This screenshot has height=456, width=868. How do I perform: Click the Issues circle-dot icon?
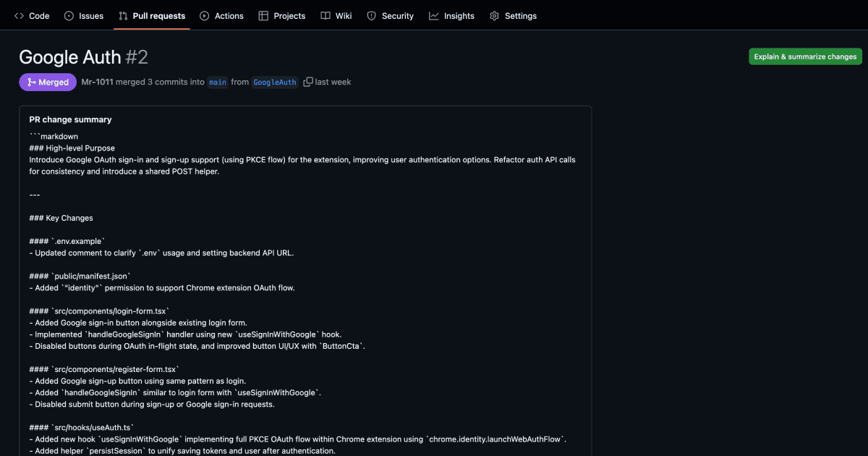pos(69,16)
